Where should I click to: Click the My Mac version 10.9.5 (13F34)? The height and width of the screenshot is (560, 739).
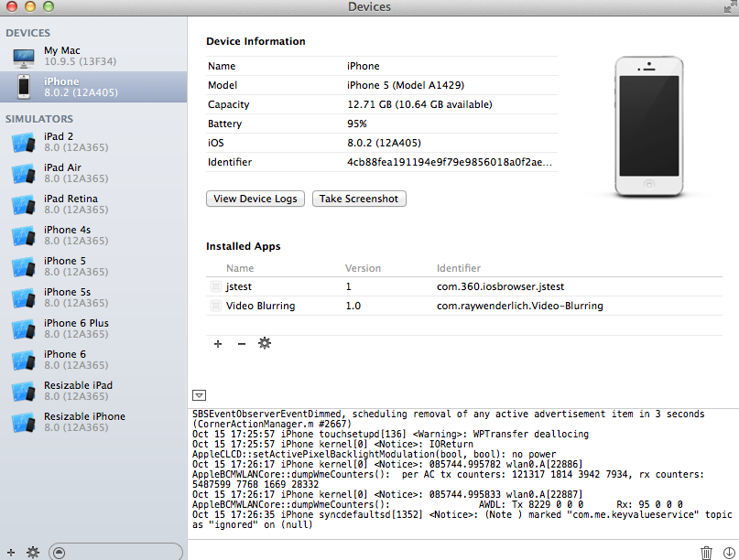coord(80,61)
